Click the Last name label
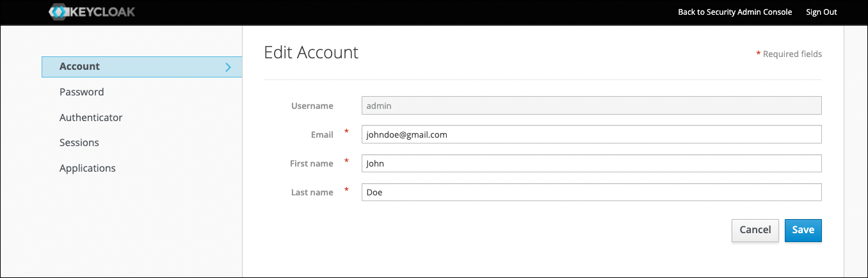Screen dimensions: 868x278 [x=312, y=192]
